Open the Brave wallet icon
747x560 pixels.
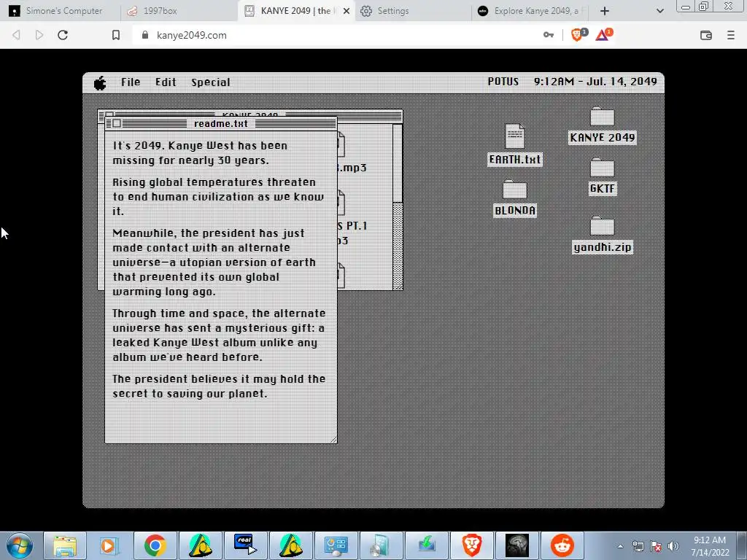tap(705, 35)
